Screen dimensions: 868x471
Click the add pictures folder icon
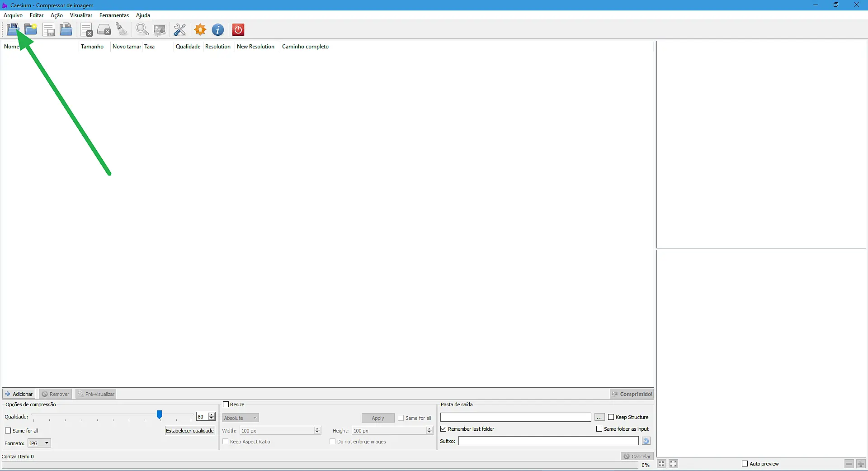pos(13,30)
